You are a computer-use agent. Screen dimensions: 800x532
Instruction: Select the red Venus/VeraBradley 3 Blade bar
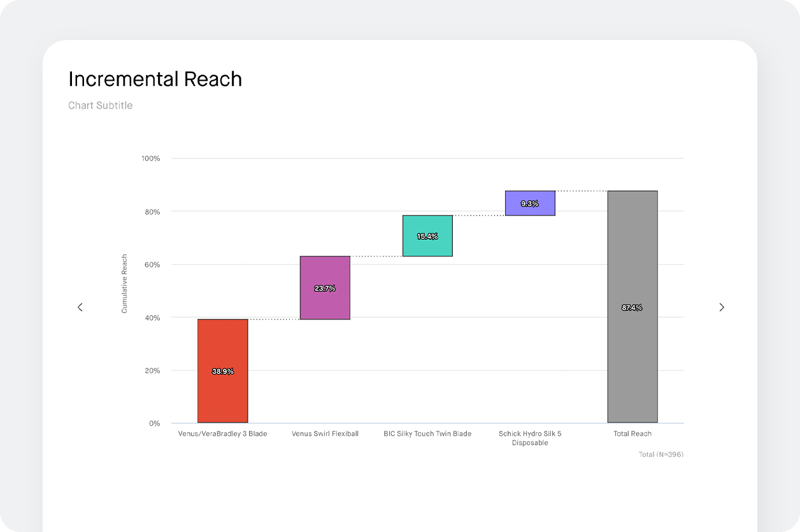[223, 371]
